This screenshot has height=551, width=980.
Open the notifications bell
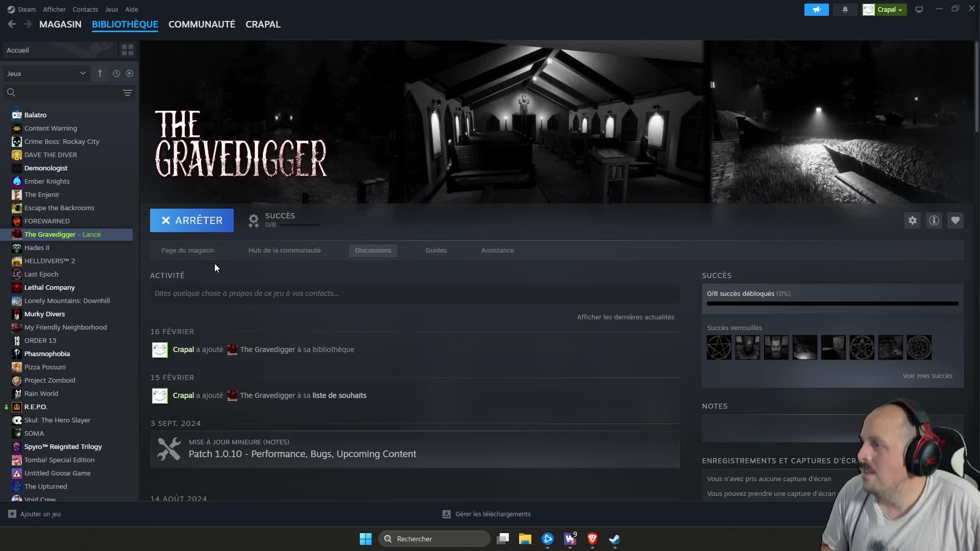tap(845, 9)
